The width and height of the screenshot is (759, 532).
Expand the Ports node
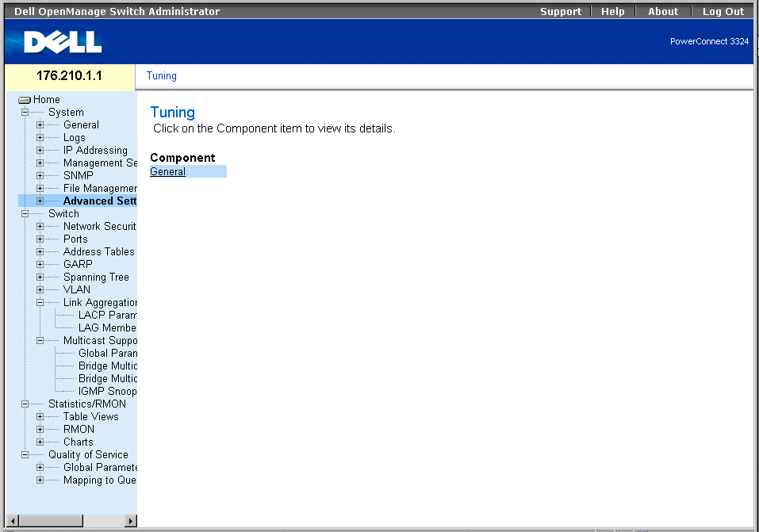click(x=40, y=239)
